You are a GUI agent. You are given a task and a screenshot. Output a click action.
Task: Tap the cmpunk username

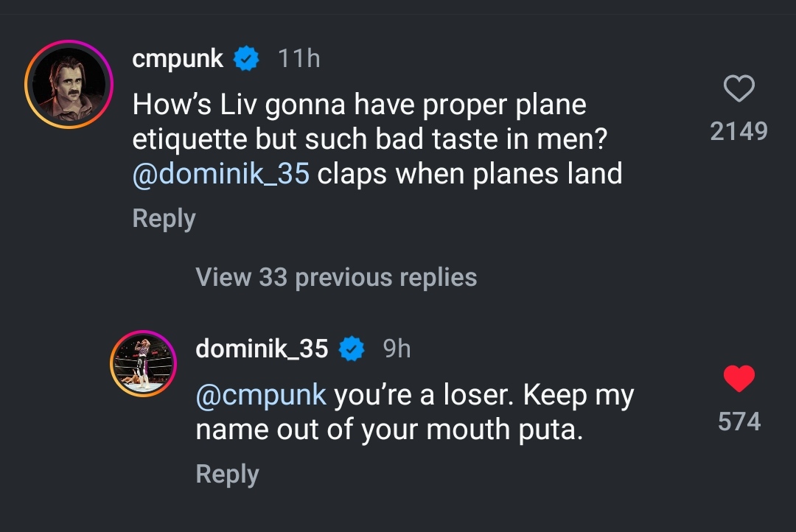pos(178,58)
